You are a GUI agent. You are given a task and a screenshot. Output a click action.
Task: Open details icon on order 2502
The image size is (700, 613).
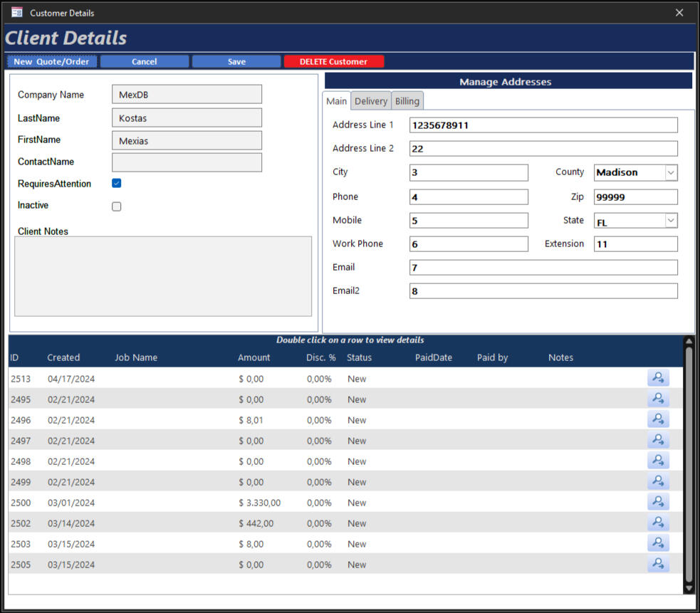(x=657, y=522)
